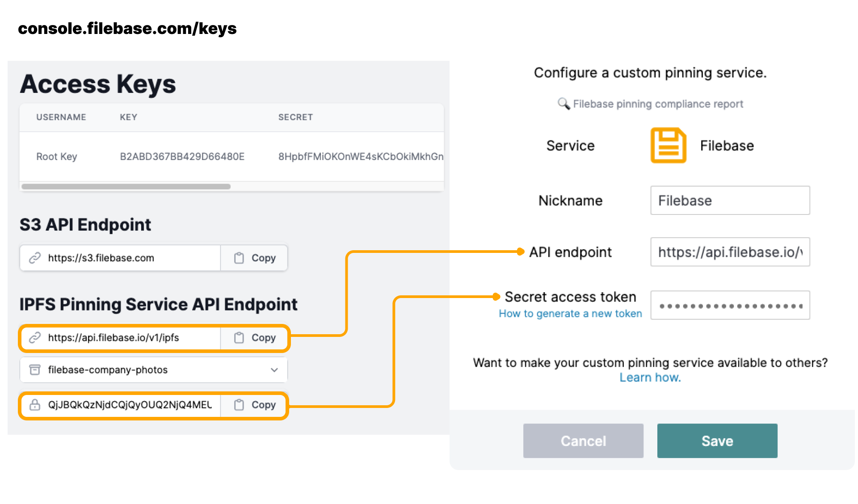Open the filebase-company-photos bucket selector

tap(152, 370)
